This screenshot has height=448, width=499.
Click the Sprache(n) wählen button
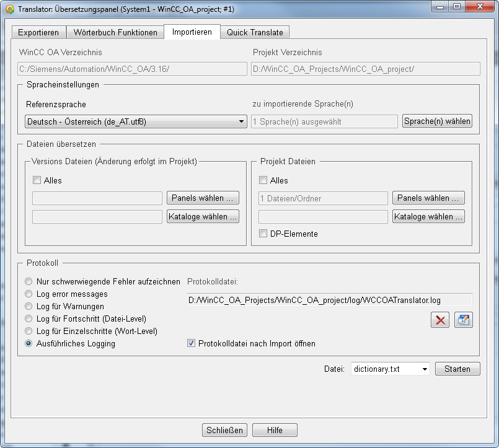click(x=437, y=121)
